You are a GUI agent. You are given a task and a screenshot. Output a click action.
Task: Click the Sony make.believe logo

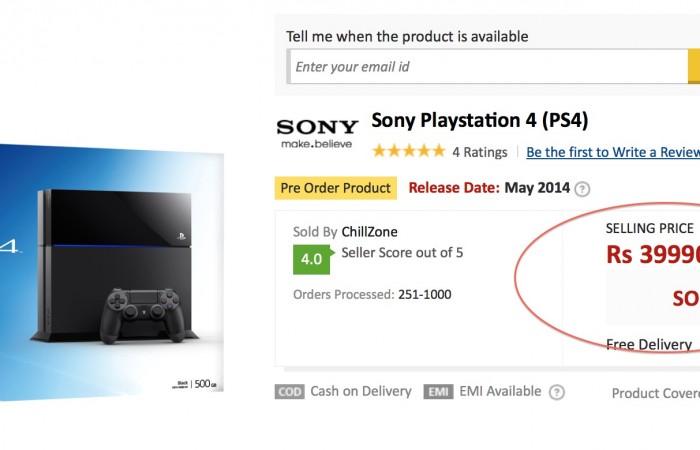coord(317,133)
